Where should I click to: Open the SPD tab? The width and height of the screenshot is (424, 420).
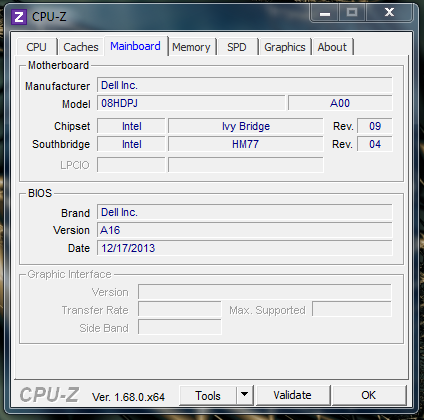tap(237, 47)
